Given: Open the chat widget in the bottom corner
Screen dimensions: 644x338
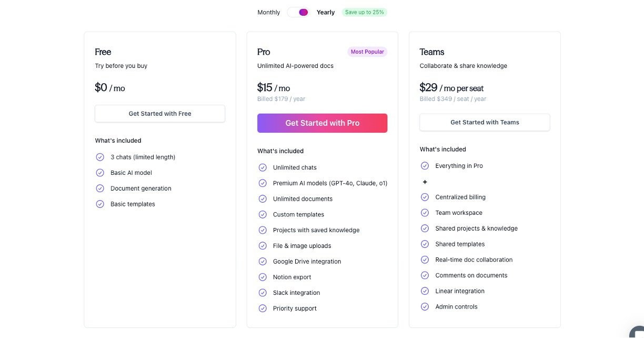Looking at the screenshot, I should click(x=637, y=331).
